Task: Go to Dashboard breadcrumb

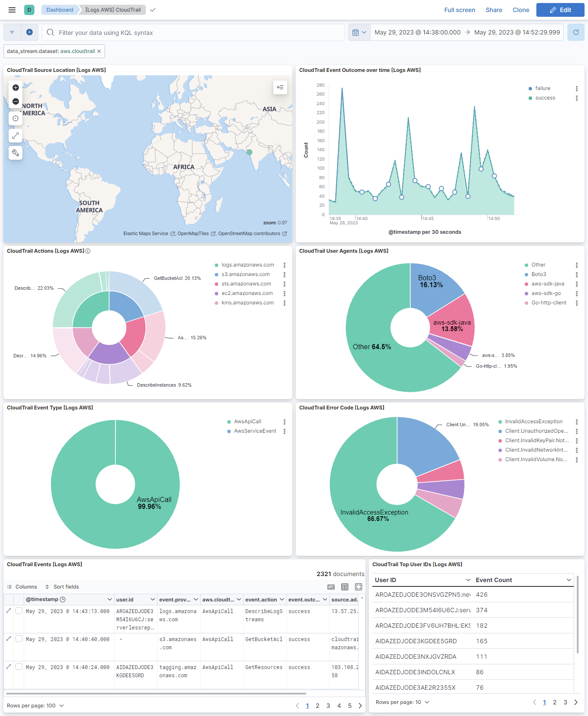Action: point(60,10)
